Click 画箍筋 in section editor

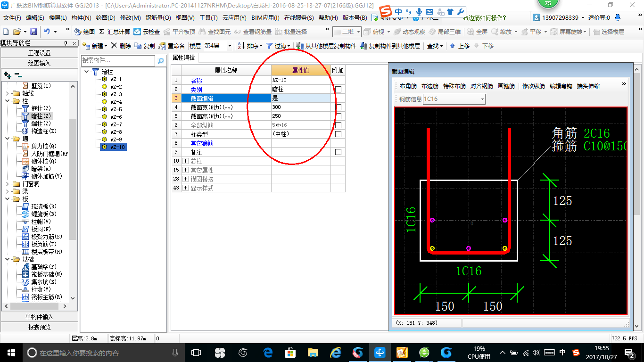(x=506, y=86)
